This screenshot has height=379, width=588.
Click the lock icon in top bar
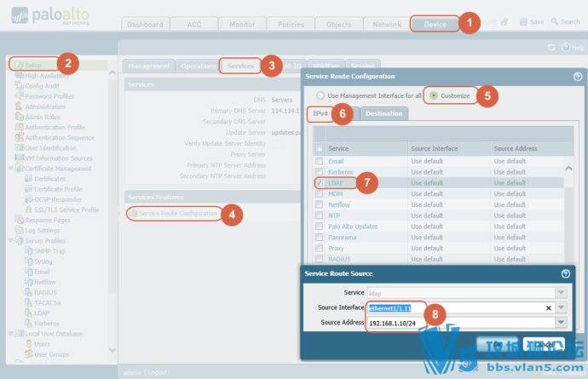504,22
